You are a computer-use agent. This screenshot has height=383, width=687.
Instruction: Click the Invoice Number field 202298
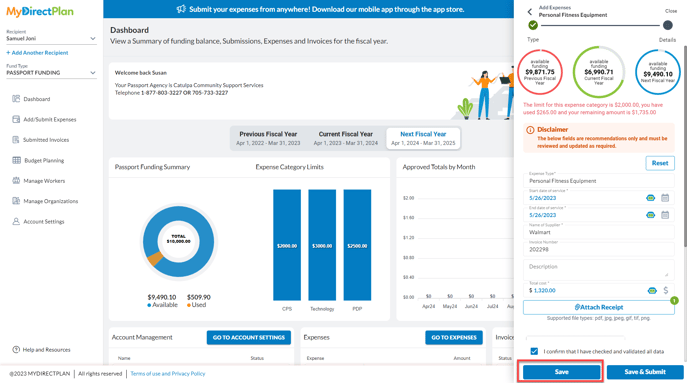(x=598, y=248)
